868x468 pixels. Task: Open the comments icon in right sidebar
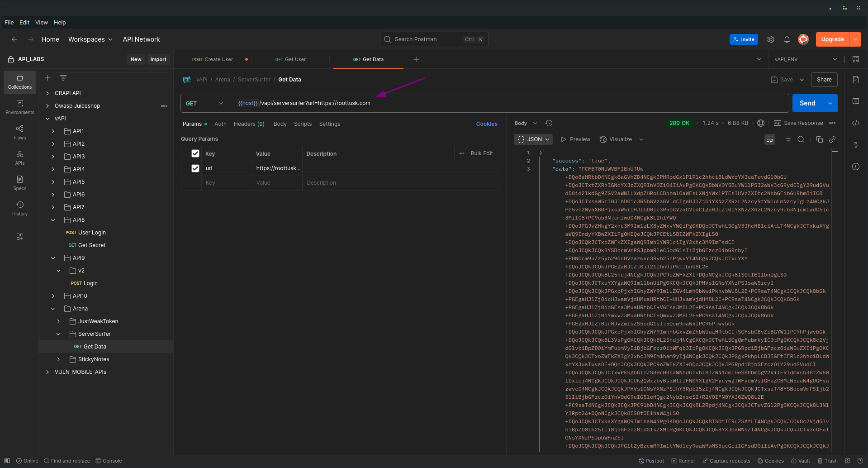coord(856,101)
